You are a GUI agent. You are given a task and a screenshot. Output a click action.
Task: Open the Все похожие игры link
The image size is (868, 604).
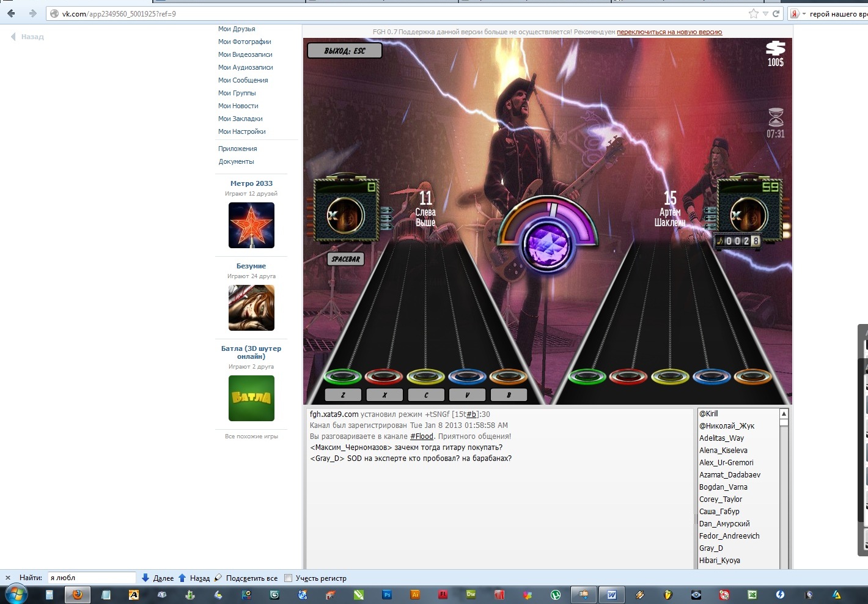pos(251,436)
